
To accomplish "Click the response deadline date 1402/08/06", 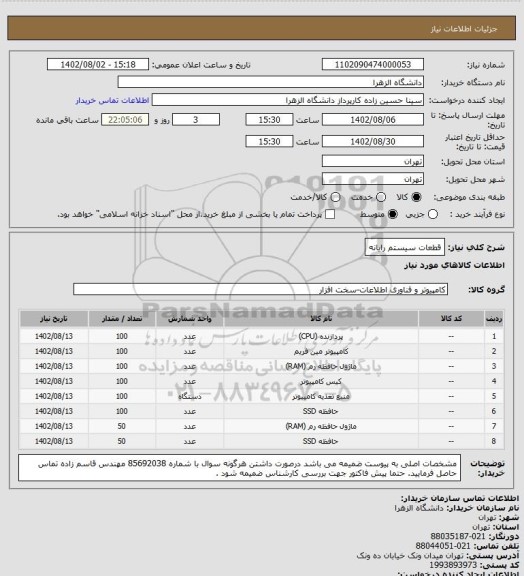I will point(373,120).
